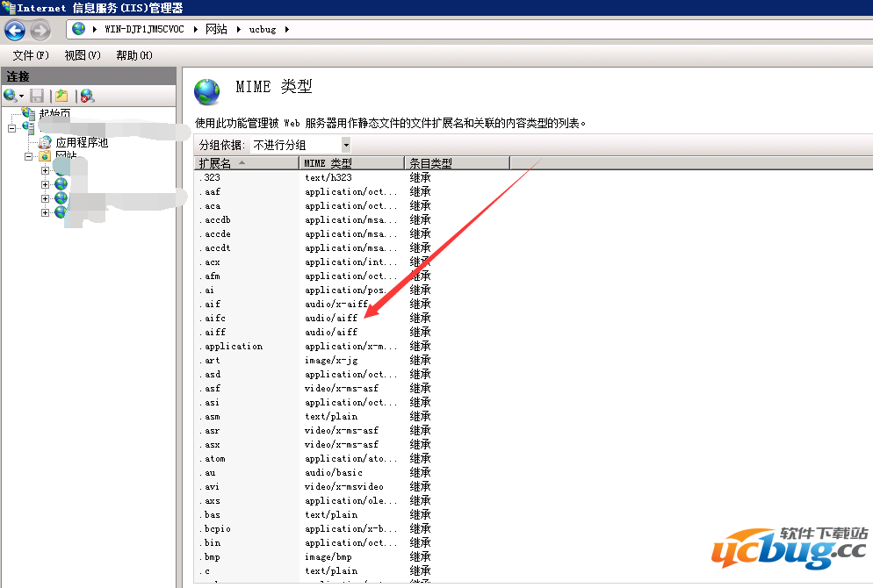Expand the first website node plus sign
Screen dimensions: 873x588
point(46,171)
